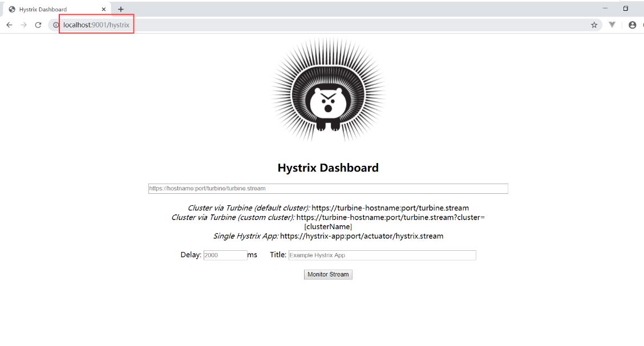Reload the Hystrix page
Viewport: 644px width, 346px height.
(38, 25)
